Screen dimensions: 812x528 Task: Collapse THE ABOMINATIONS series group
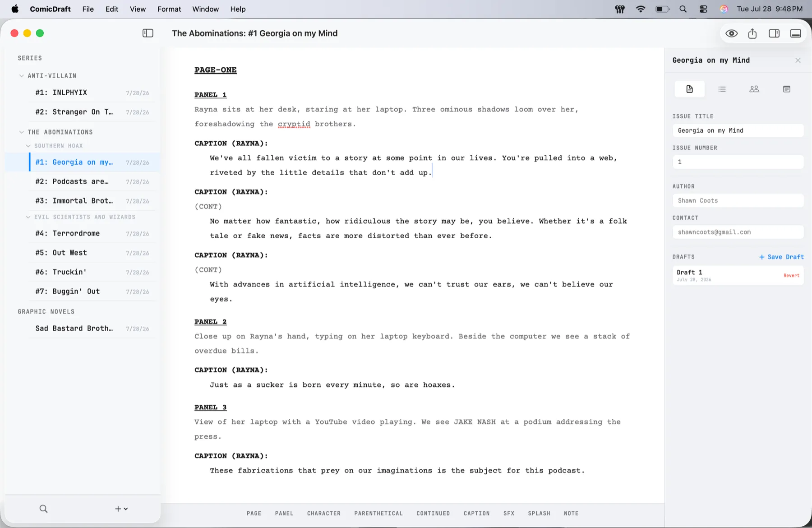click(x=21, y=132)
